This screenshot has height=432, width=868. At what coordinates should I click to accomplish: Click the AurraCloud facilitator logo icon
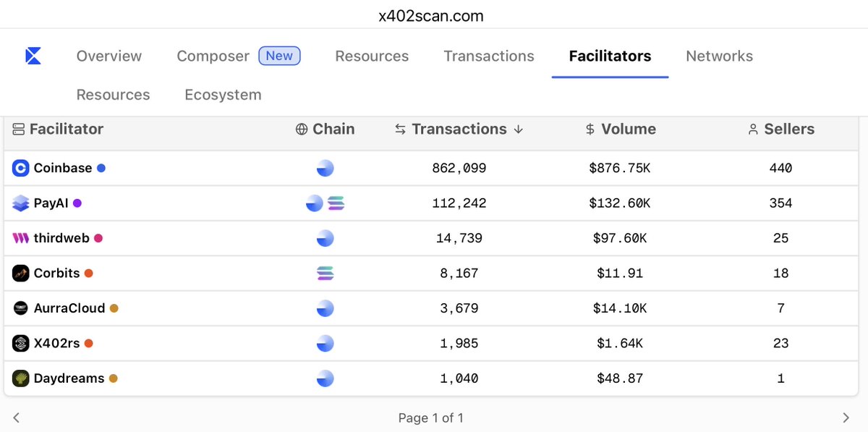20,308
